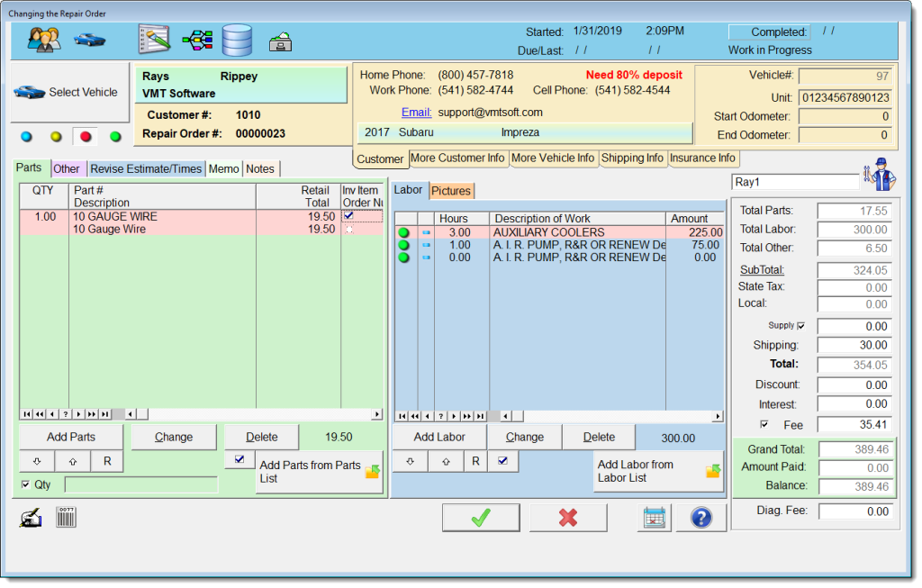The image size is (922, 588).
Task: Move the selected part down with the down arrow
Action: click(x=37, y=462)
